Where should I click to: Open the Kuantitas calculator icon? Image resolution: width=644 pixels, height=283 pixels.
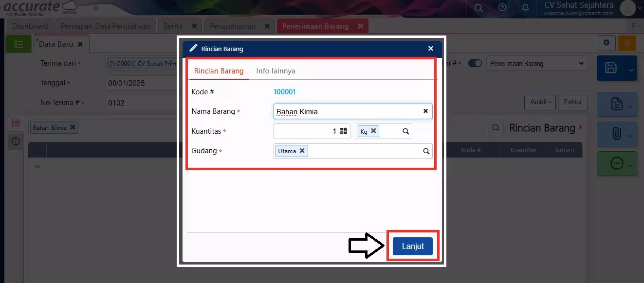pos(343,131)
